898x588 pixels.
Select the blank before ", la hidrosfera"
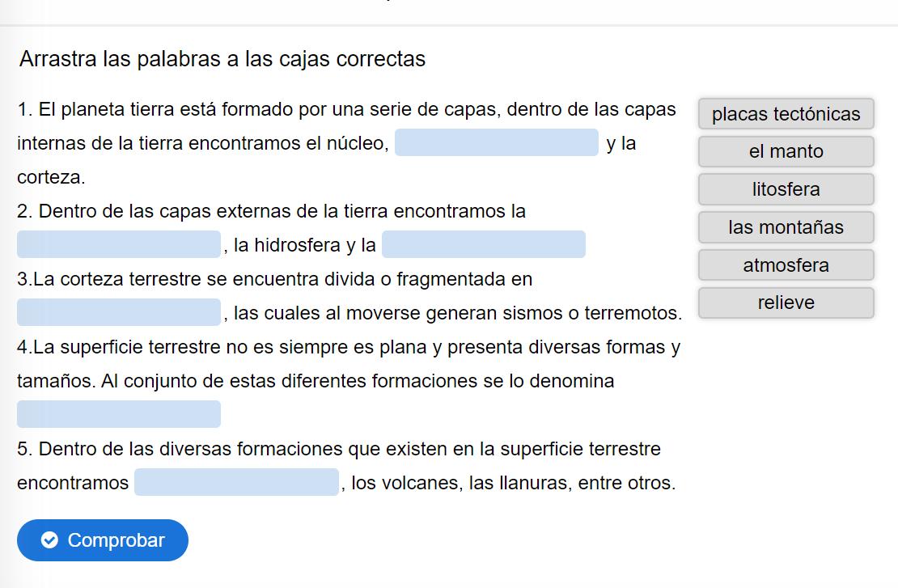pos(119,244)
